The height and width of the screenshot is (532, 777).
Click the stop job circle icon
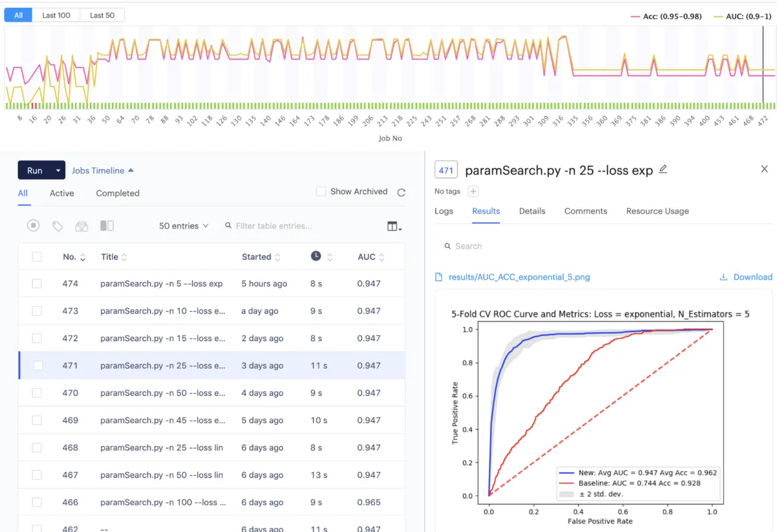click(34, 226)
